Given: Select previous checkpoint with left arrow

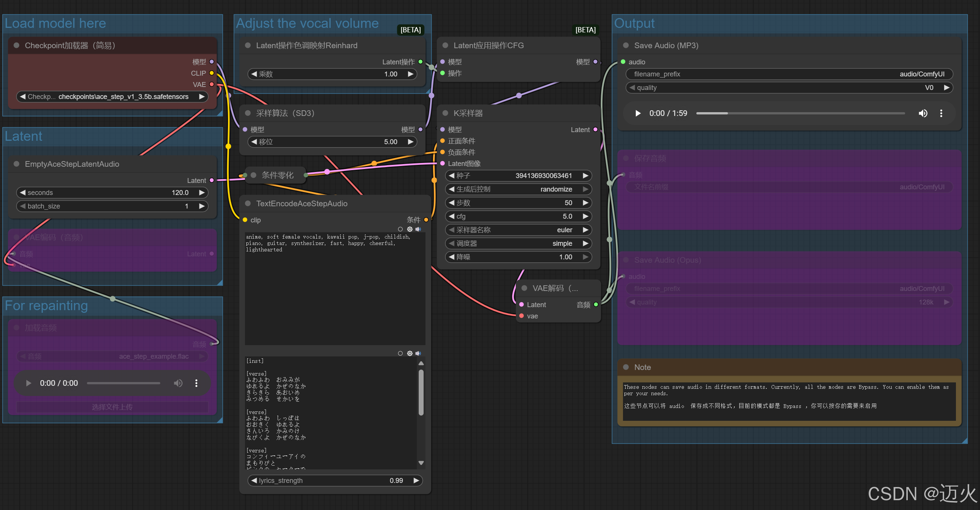Looking at the screenshot, I should 23,97.
